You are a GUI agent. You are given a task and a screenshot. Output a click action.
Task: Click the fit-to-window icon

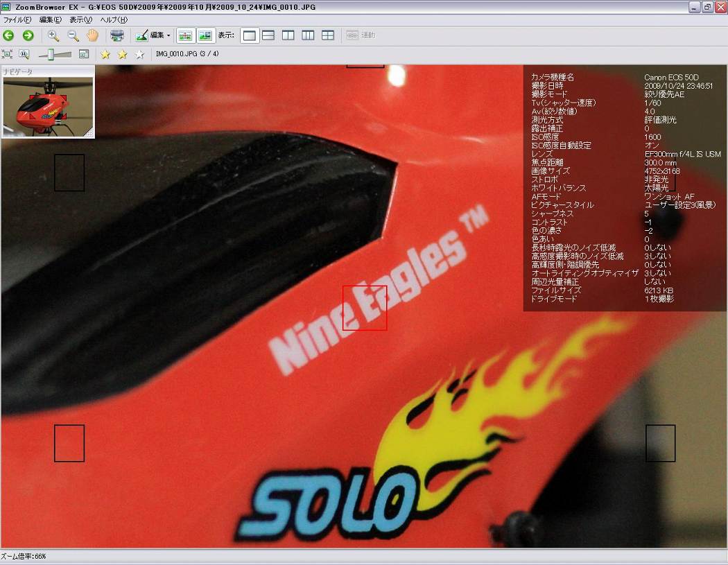(7, 54)
